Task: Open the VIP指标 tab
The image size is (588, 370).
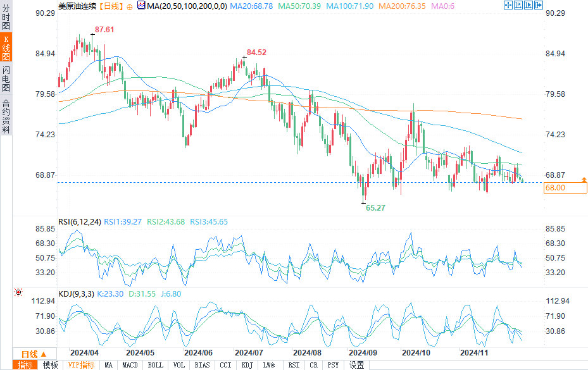Action: [x=81, y=365]
